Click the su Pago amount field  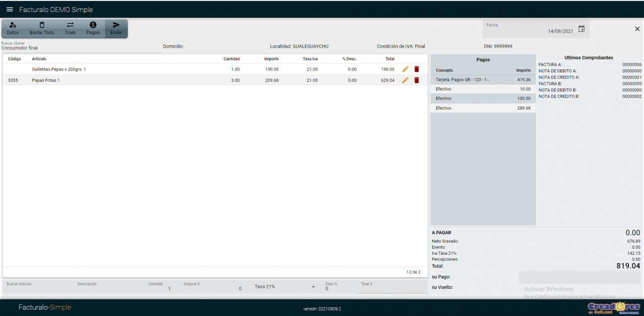579,277
